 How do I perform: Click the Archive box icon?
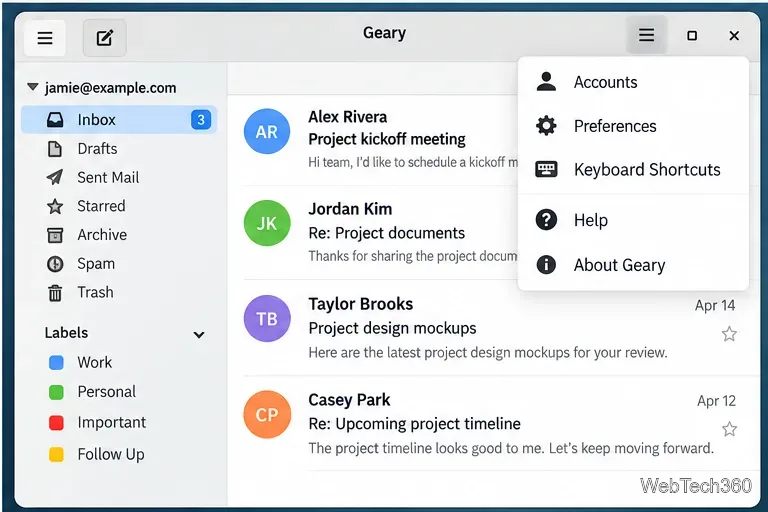55,235
